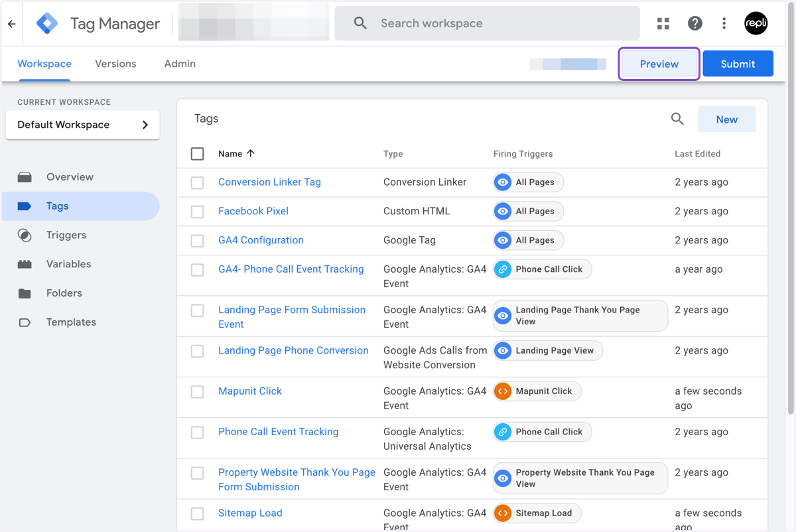Screen dimensions: 796x532
Task: Check the Facebook Pixel checkbox
Action: pyautogui.click(x=198, y=212)
